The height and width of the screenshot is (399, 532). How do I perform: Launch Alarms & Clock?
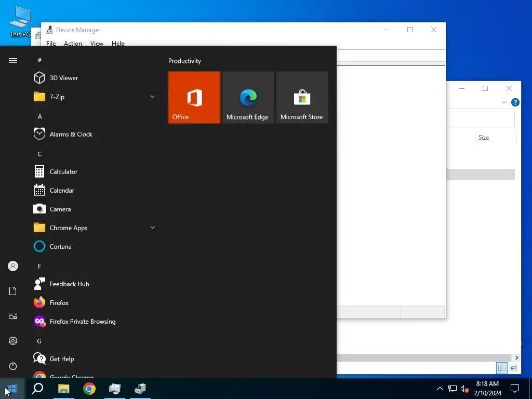click(x=63, y=134)
